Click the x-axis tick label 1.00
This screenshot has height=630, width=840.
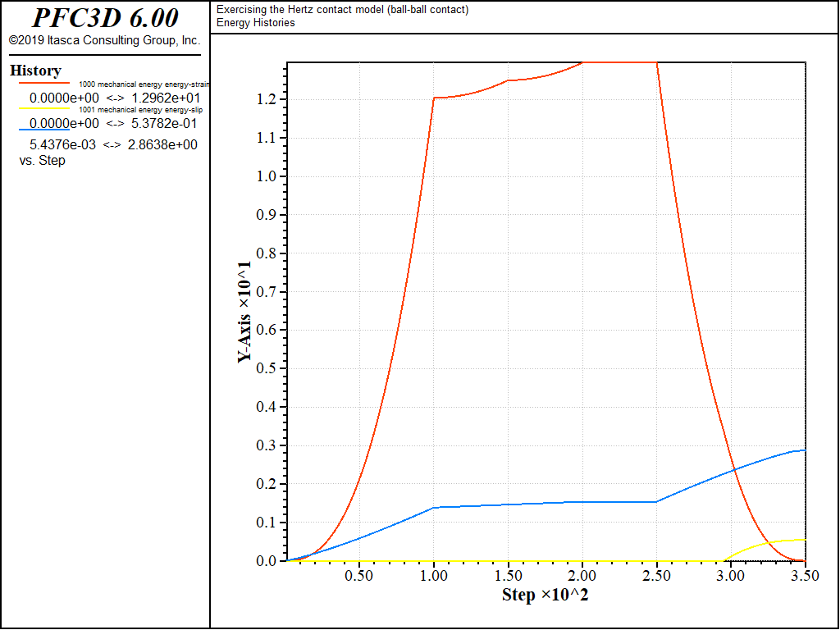pyautogui.click(x=433, y=576)
